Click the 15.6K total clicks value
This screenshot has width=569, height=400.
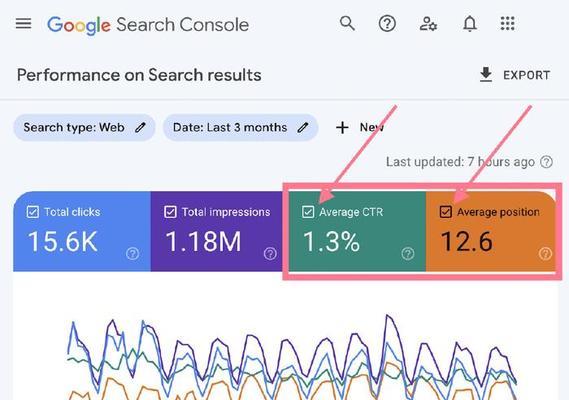[63, 241]
